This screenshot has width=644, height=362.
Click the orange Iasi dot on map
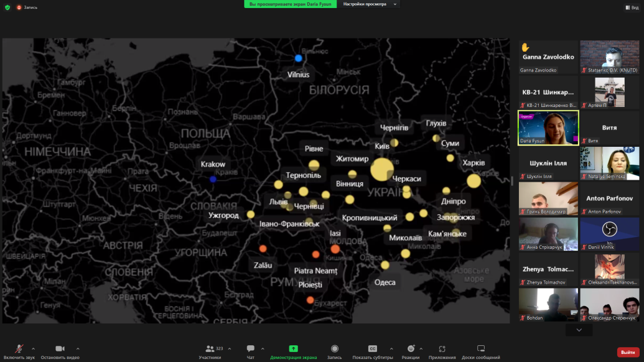pyautogui.click(x=335, y=249)
